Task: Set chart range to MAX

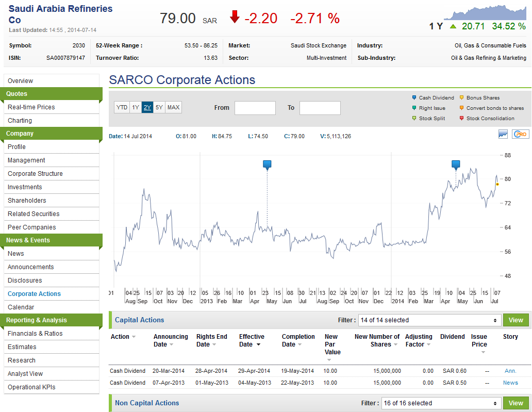Action: pos(174,107)
